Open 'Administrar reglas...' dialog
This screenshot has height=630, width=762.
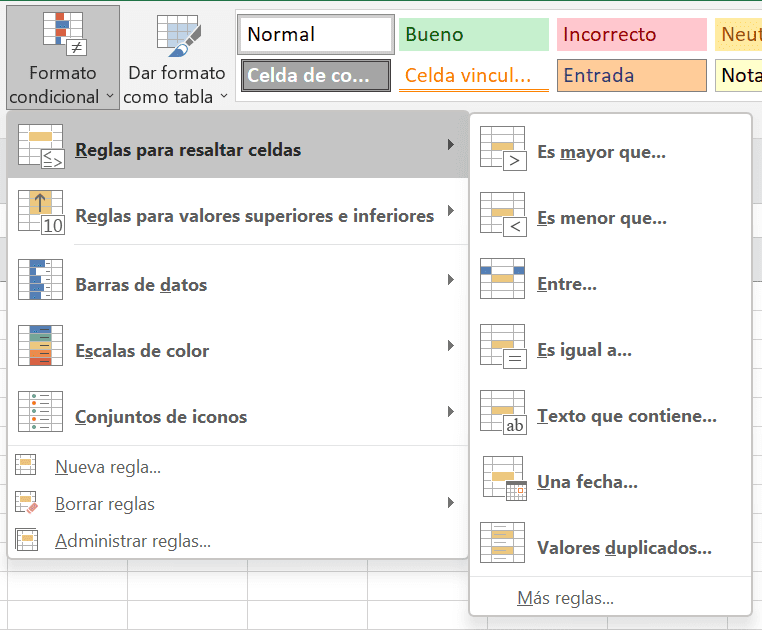132,541
